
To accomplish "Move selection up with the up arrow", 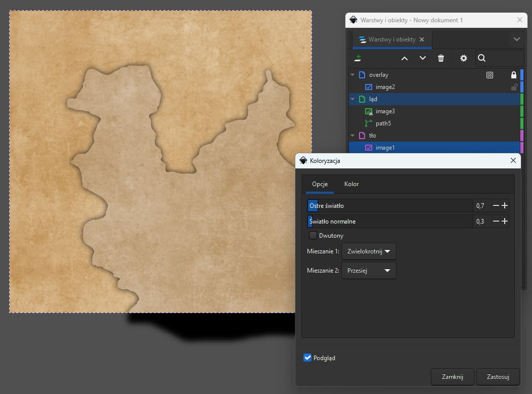I will [x=405, y=58].
